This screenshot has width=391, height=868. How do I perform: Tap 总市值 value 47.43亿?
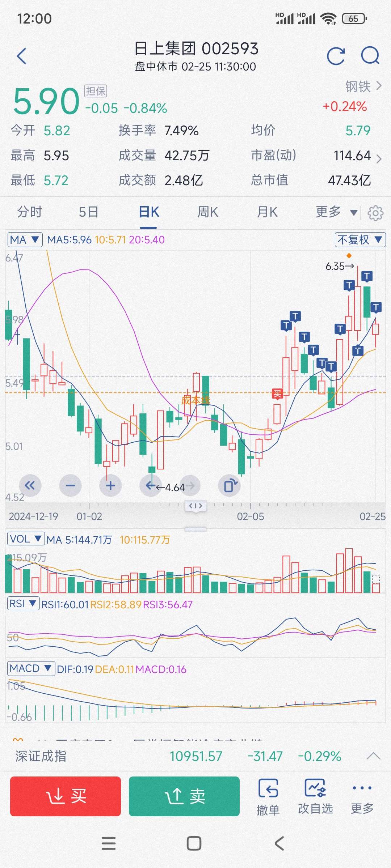[x=349, y=180]
